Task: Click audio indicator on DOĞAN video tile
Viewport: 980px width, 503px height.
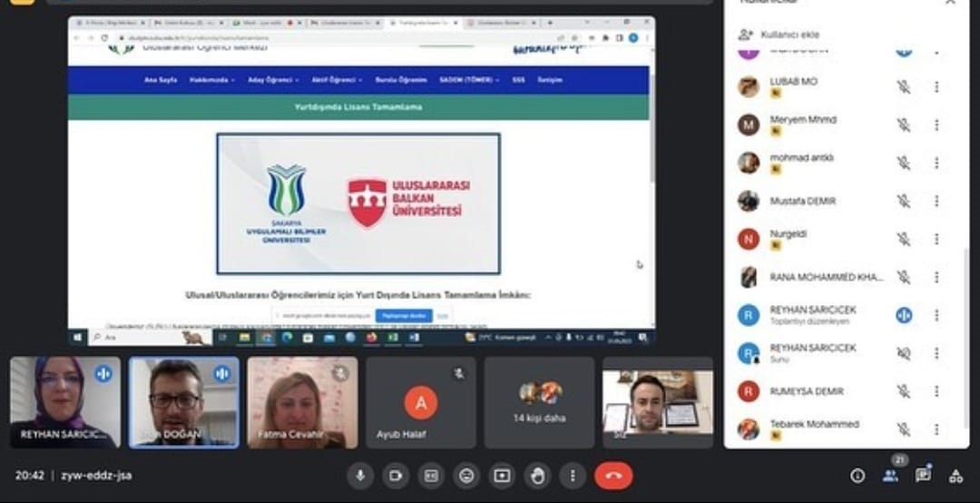Action: click(222, 373)
